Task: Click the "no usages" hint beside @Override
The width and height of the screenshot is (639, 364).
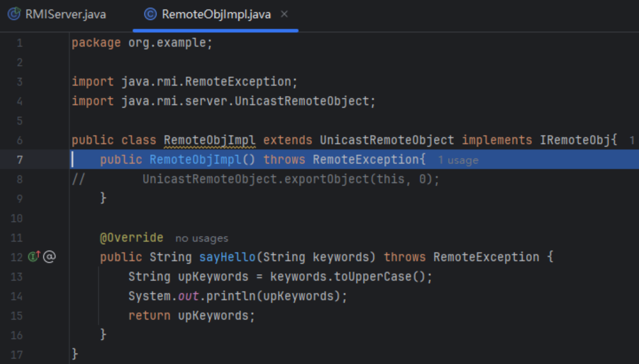Action: coord(202,238)
